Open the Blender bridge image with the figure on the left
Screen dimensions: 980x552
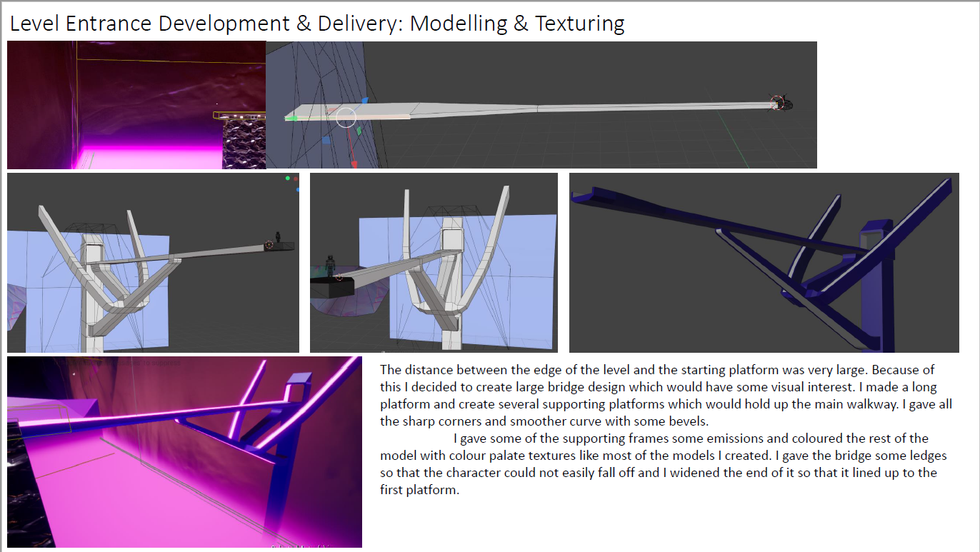(434, 263)
